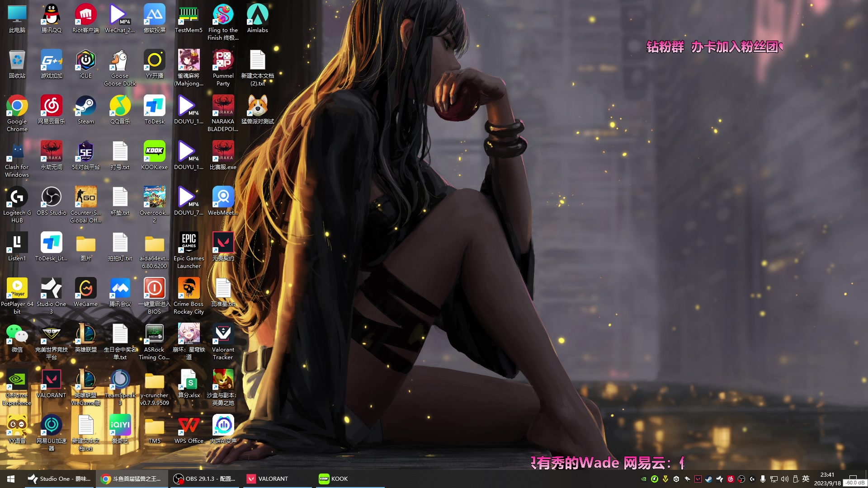The width and height of the screenshot is (868, 488).
Task: Select the 图片 folder on desktop
Action: 86,247
